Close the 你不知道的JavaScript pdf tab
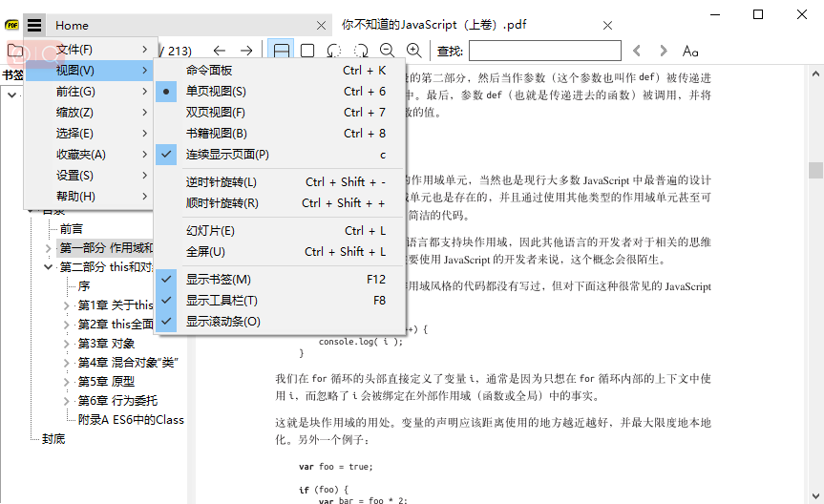The height and width of the screenshot is (504, 824). point(607,25)
